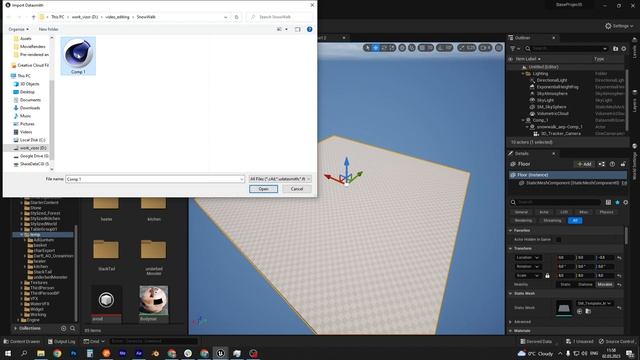Open the Organize menu in the dialog

tap(18, 29)
